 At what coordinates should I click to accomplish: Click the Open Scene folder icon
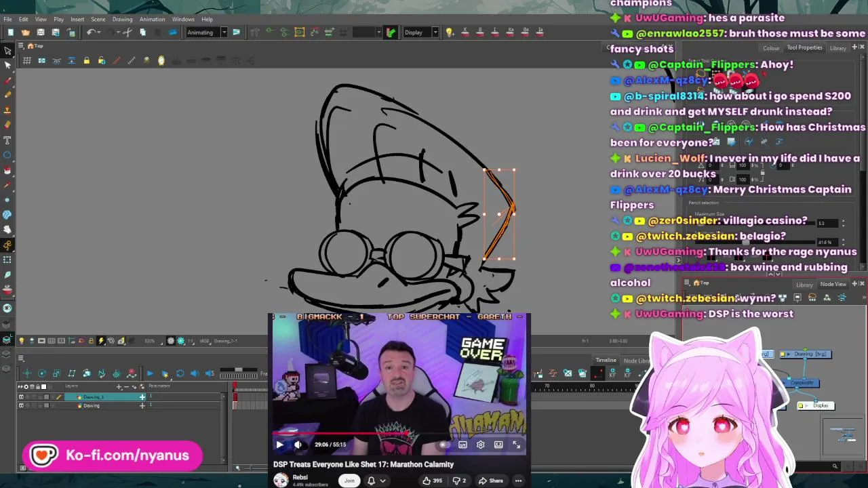[26, 33]
